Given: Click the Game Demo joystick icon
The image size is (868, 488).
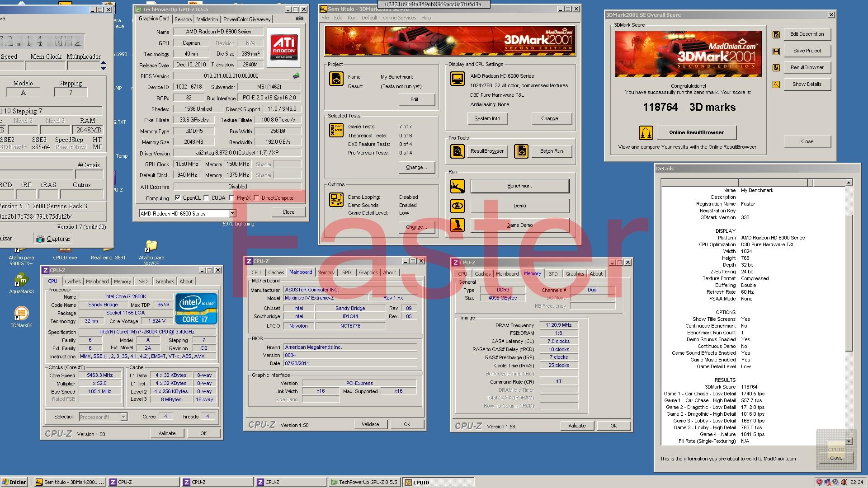Looking at the screenshot, I should coord(458,225).
